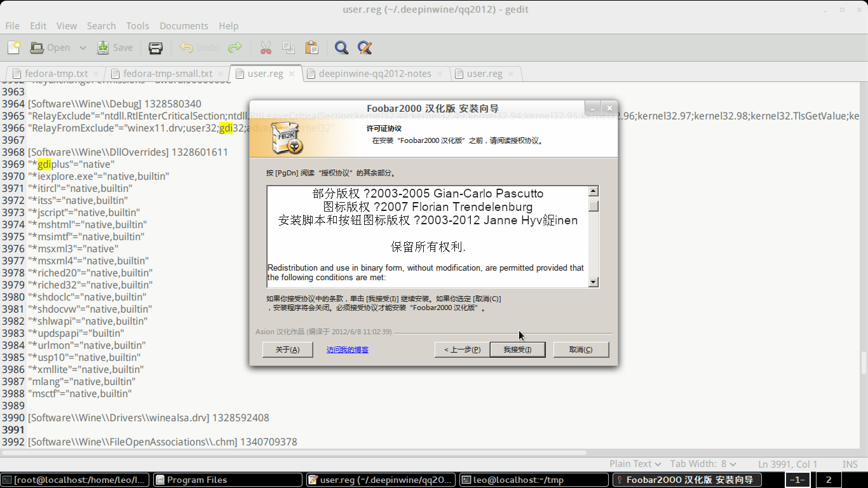Image resolution: width=868 pixels, height=488 pixels.
Task: Click the FB2K installer logo icon
Action: 286,139
